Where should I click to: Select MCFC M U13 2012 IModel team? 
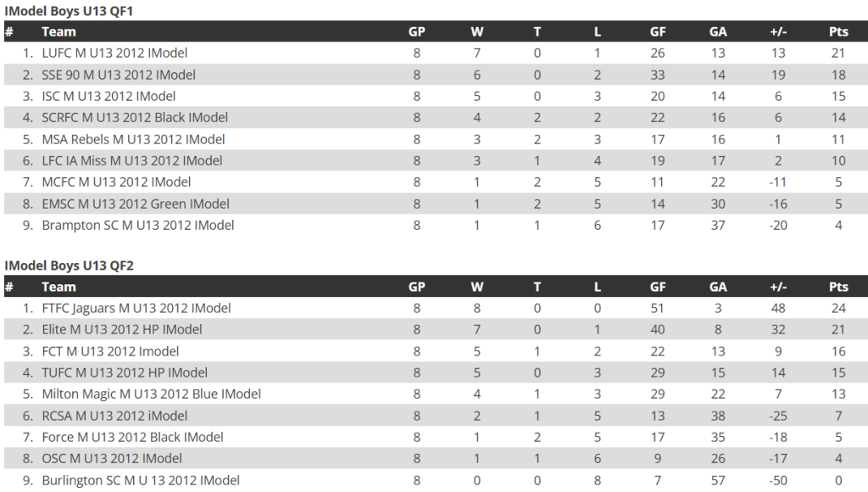[116, 182]
